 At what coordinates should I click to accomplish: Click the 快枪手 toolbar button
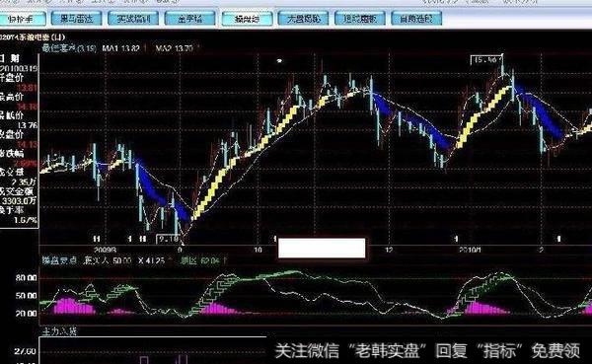click(22, 19)
